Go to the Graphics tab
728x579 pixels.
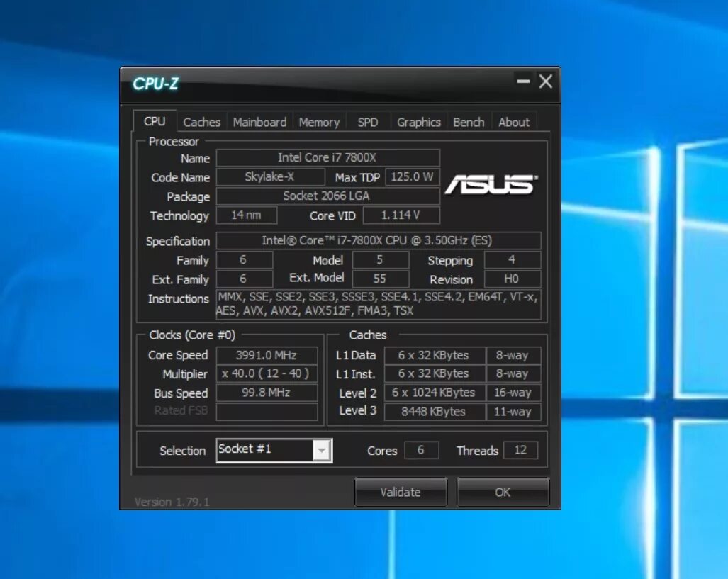pyautogui.click(x=418, y=123)
